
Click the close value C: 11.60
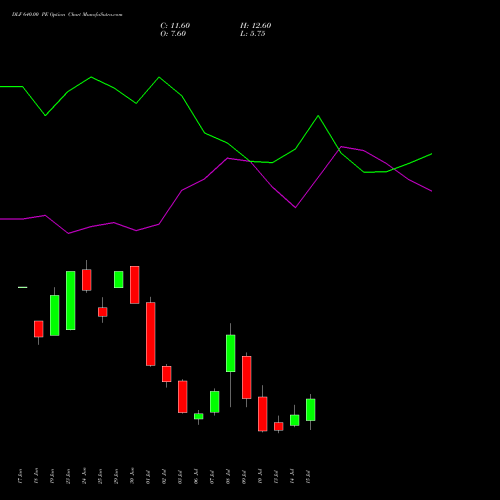tap(175, 26)
